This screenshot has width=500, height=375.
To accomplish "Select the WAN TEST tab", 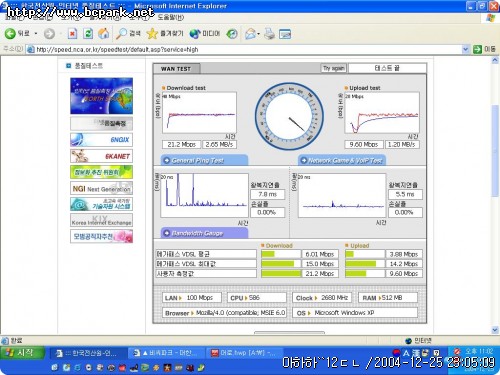I will click(x=176, y=69).
